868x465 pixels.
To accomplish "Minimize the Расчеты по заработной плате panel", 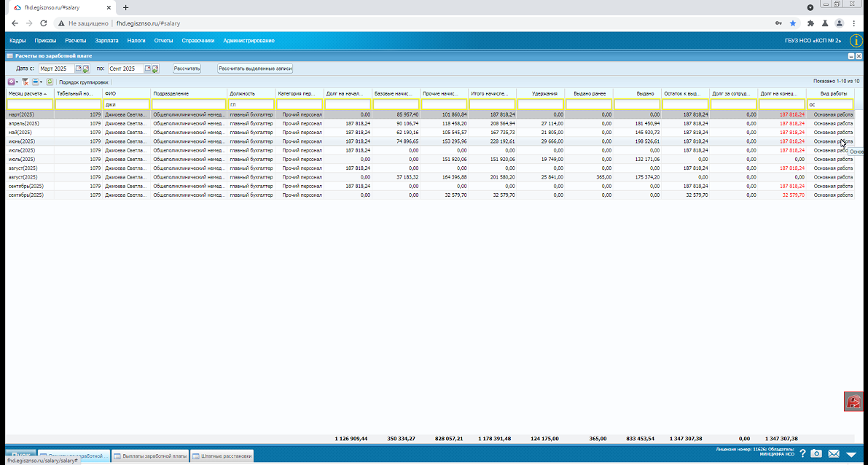I will [x=851, y=56].
